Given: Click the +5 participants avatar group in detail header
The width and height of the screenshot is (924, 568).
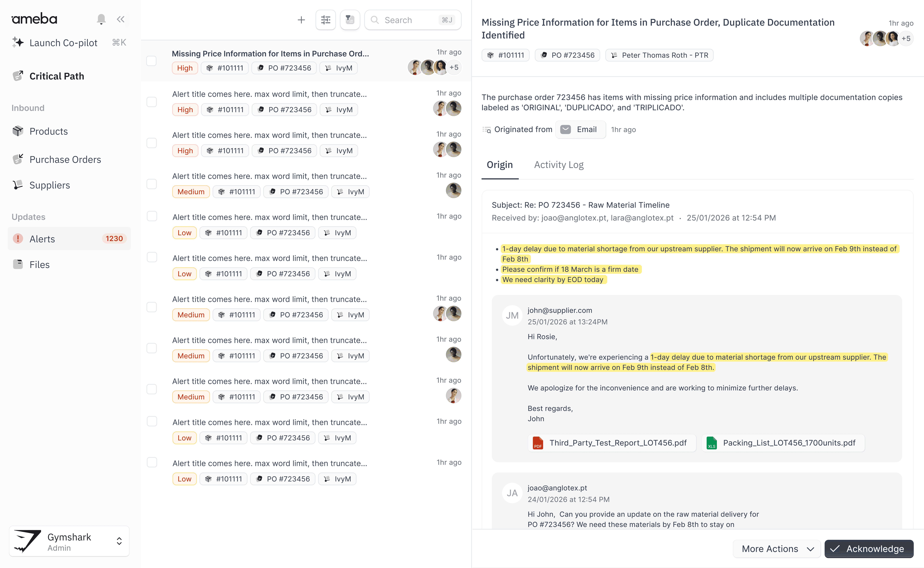Looking at the screenshot, I should click(x=906, y=39).
